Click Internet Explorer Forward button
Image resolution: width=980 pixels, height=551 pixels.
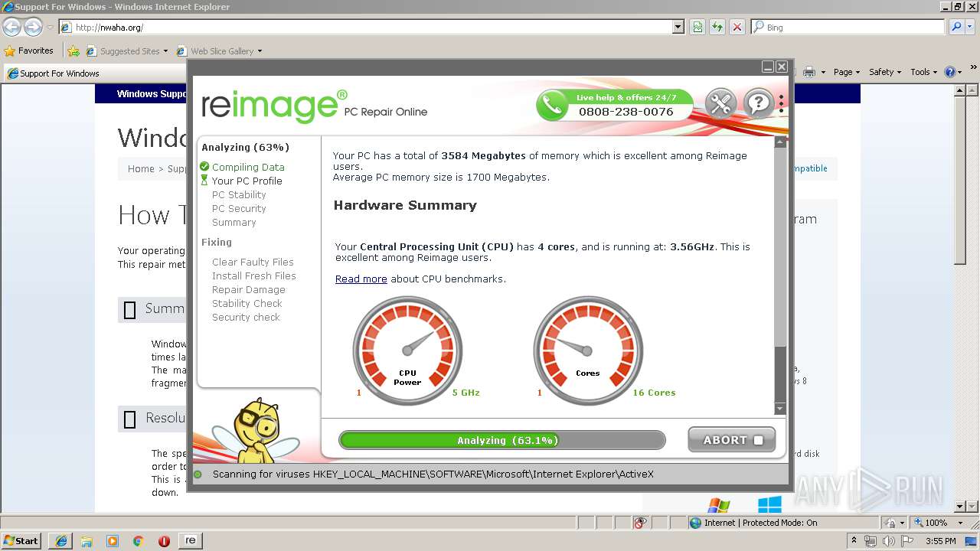click(33, 28)
